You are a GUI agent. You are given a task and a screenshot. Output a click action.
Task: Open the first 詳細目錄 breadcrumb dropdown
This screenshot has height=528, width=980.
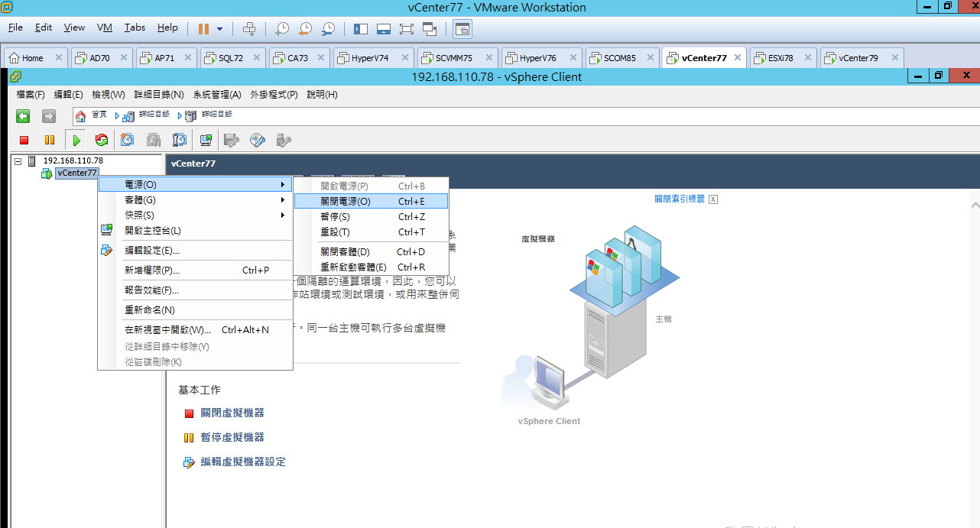tap(118, 116)
